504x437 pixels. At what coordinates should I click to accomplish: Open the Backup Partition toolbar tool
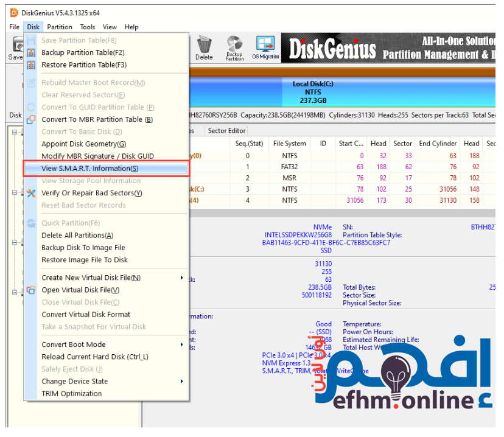(x=234, y=47)
